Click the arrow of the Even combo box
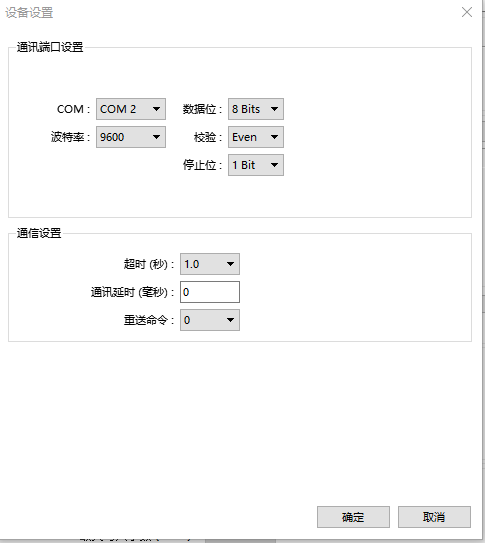 275,137
